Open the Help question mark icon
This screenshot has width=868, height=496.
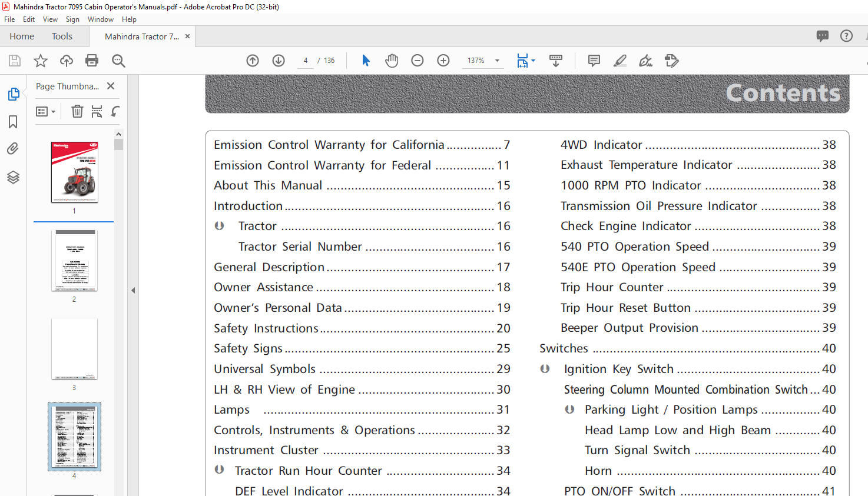(x=846, y=36)
